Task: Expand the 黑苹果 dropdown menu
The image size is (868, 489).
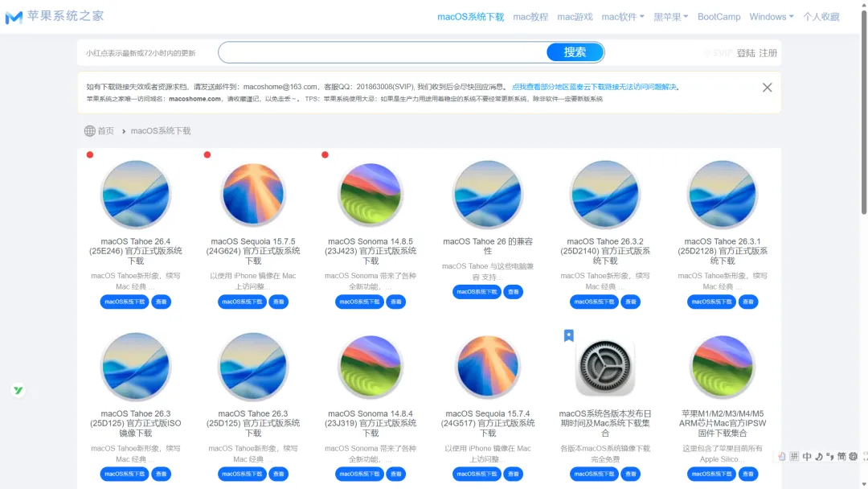Action: (x=671, y=17)
